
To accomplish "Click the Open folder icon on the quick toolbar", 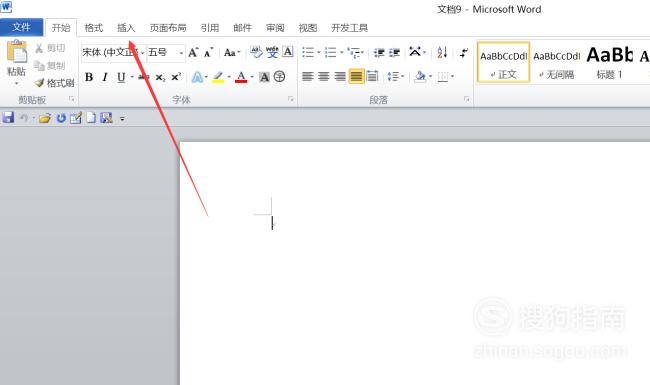I will pyautogui.click(x=45, y=118).
